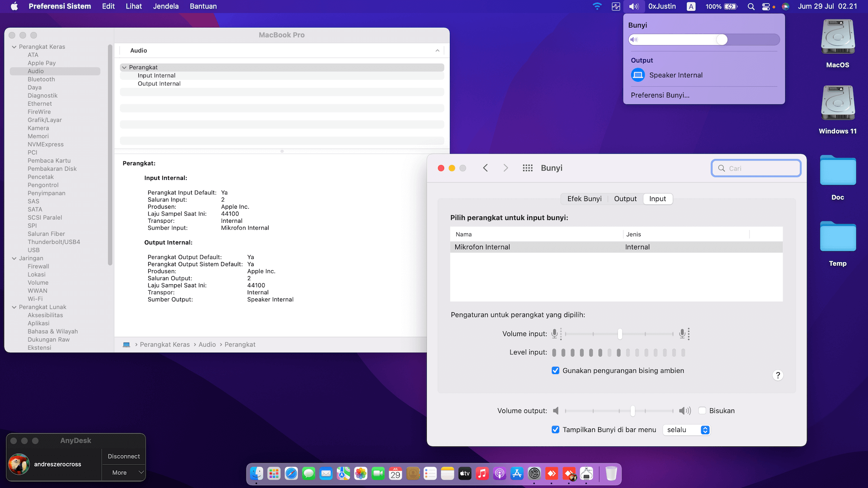Open Messages app in the Dock
The image size is (868, 488).
click(x=309, y=473)
